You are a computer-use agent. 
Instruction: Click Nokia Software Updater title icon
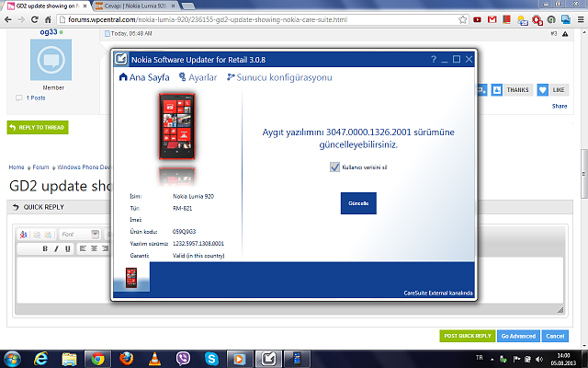pos(121,59)
